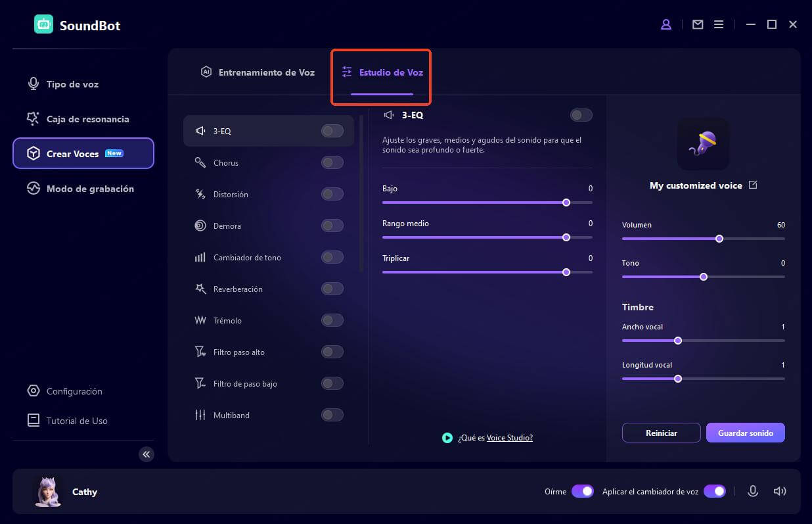Select the Cathy voice avatar thumbnail
Screen dimensions: 812x524
(x=47, y=492)
